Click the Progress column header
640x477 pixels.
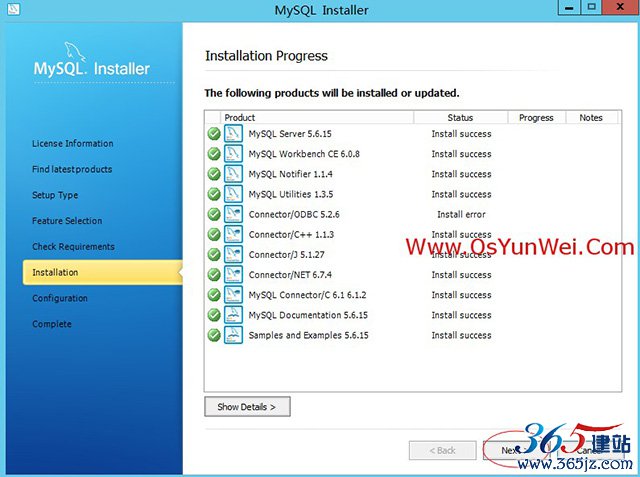(x=536, y=118)
